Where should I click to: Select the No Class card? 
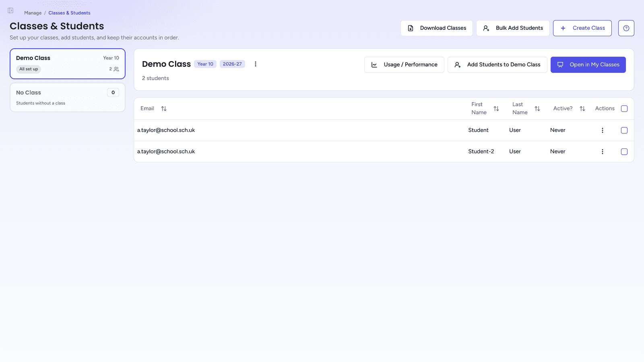[68, 97]
